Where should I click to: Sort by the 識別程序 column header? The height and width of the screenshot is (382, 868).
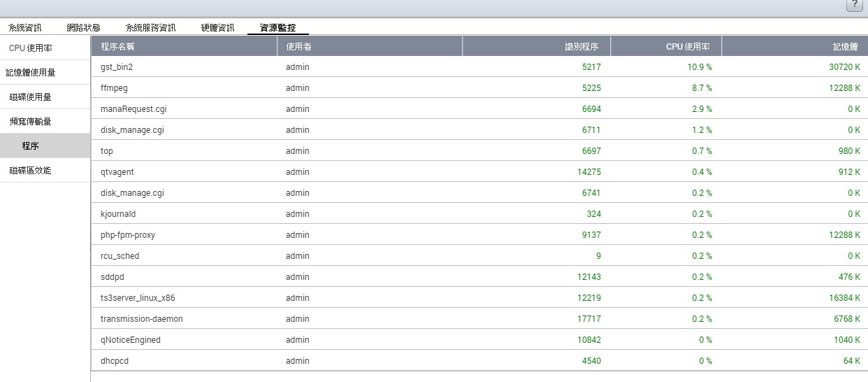(536, 46)
